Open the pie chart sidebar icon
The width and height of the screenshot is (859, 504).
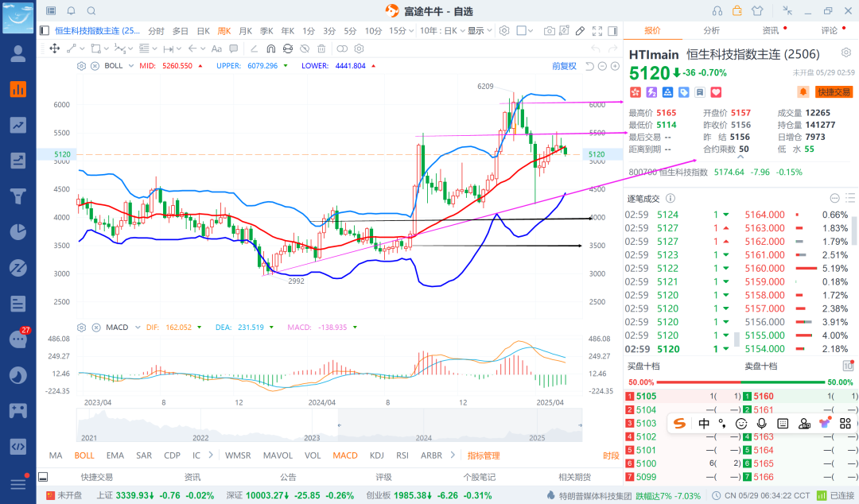point(18,232)
